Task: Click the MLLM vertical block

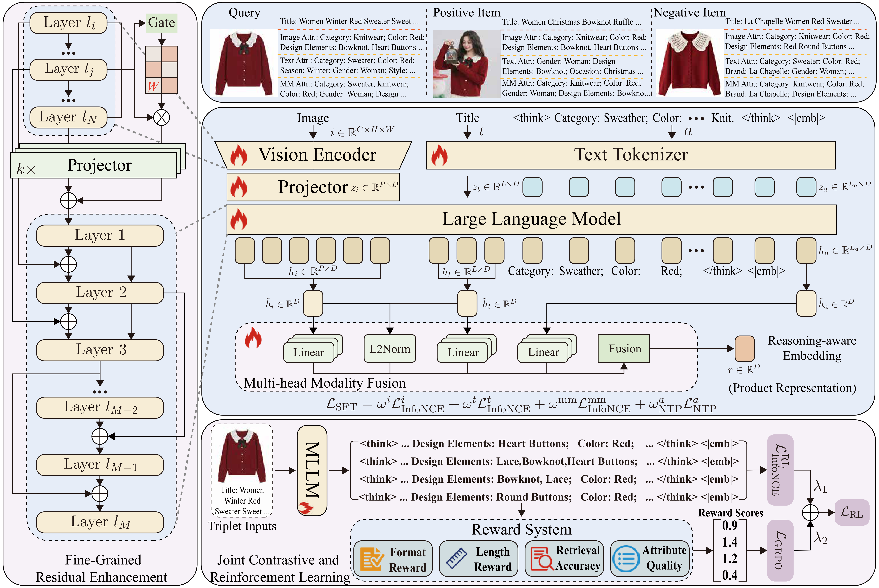Action: (312, 471)
